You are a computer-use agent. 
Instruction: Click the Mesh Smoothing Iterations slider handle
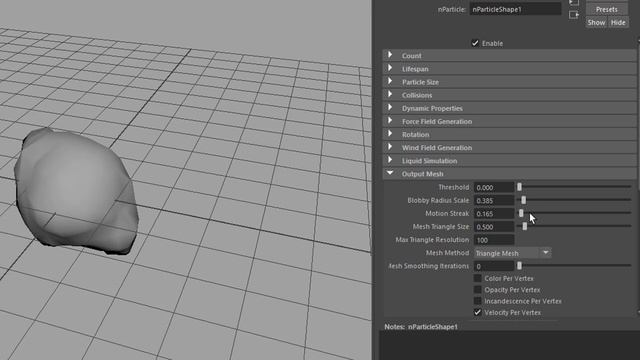click(x=519, y=266)
